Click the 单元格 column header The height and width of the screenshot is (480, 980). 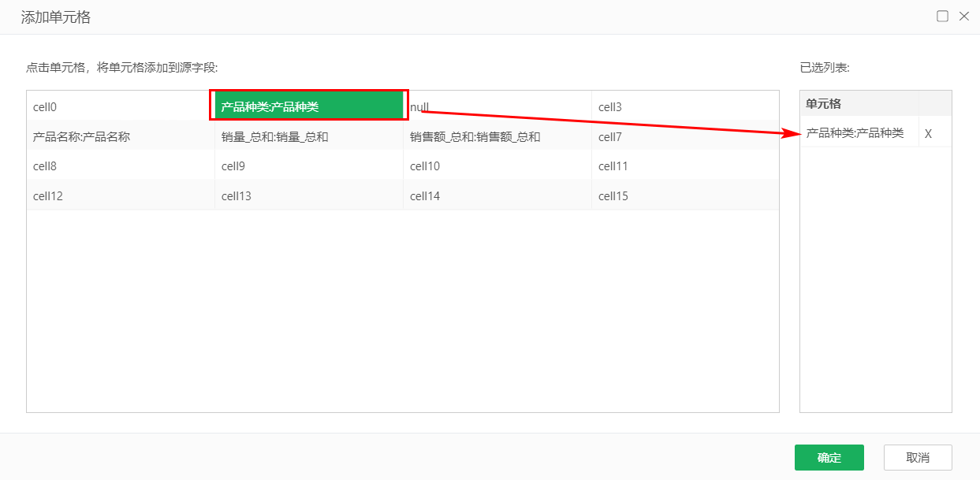(x=859, y=103)
